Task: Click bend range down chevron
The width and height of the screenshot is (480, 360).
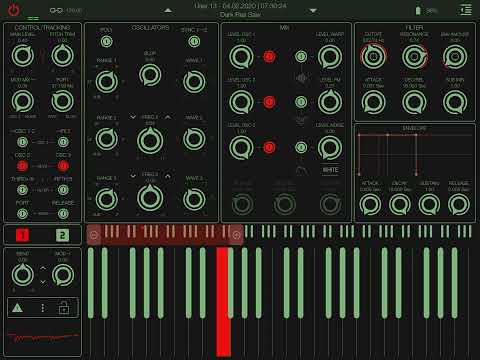Action: click(x=43, y=282)
